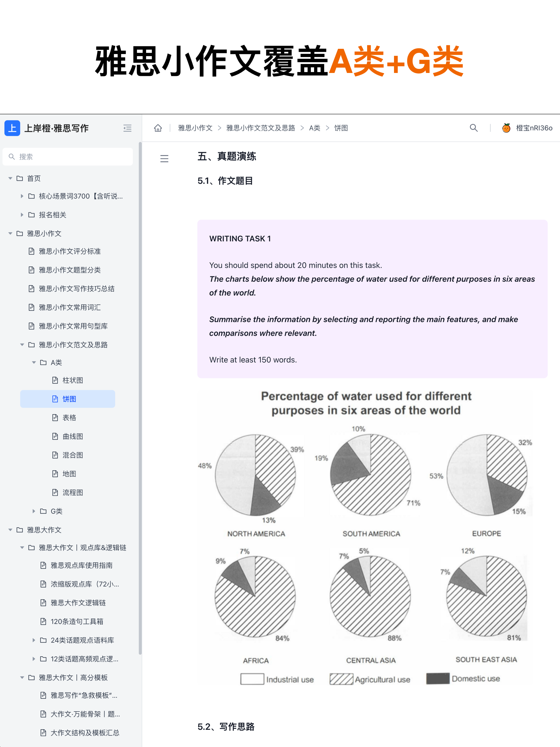
Task: Open the 柱状图 document
Action: pyautogui.click(x=73, y=380)
